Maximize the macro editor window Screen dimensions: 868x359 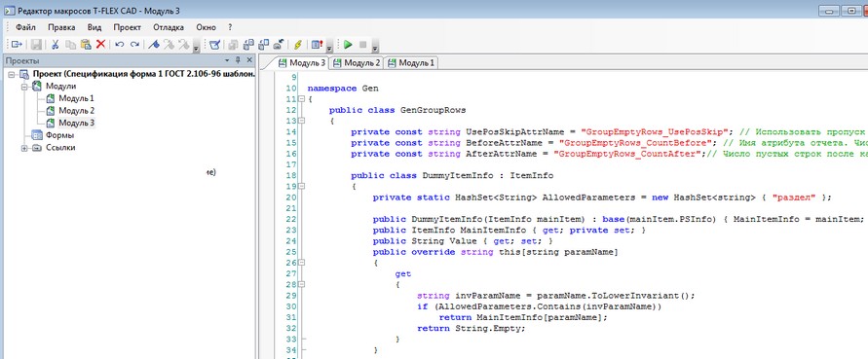(x=850, y=10)
